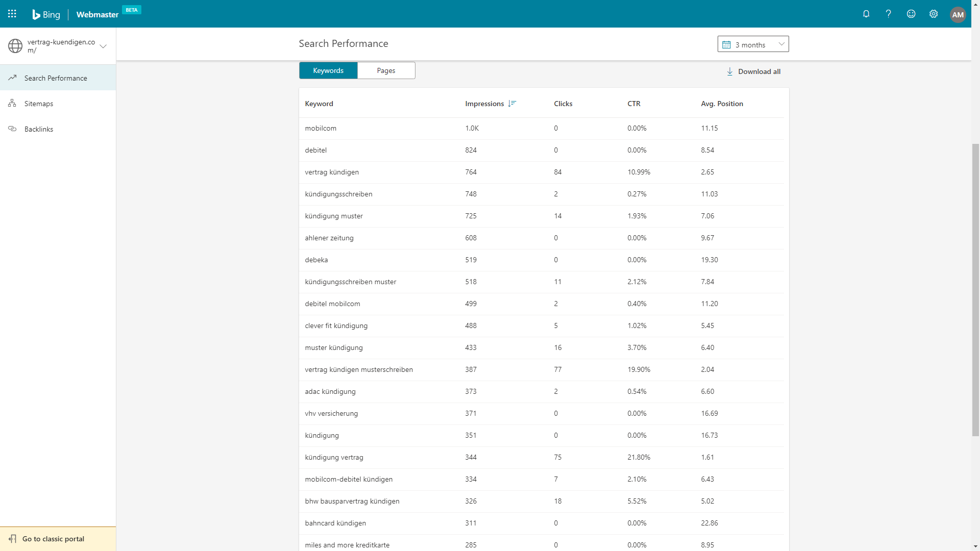Switch to the Pages tab

pyautogui.click(x=386, y=70)
